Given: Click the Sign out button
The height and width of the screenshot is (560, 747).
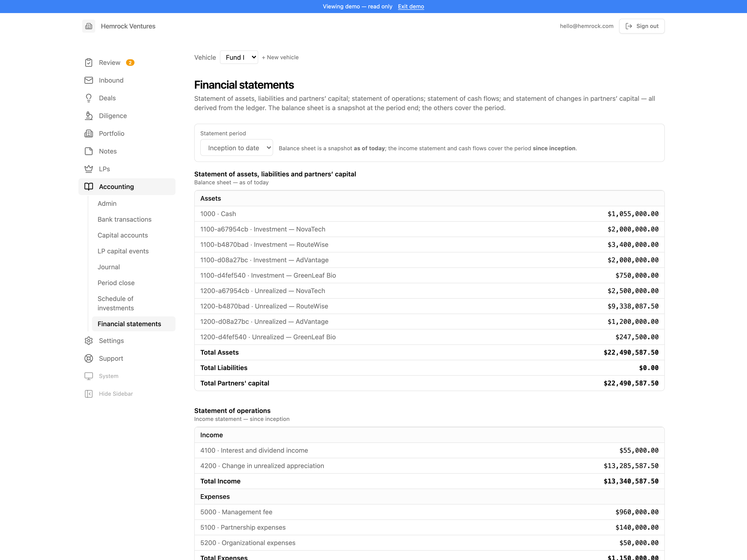Looking at the screenshot, I should (x=642, y=26).
